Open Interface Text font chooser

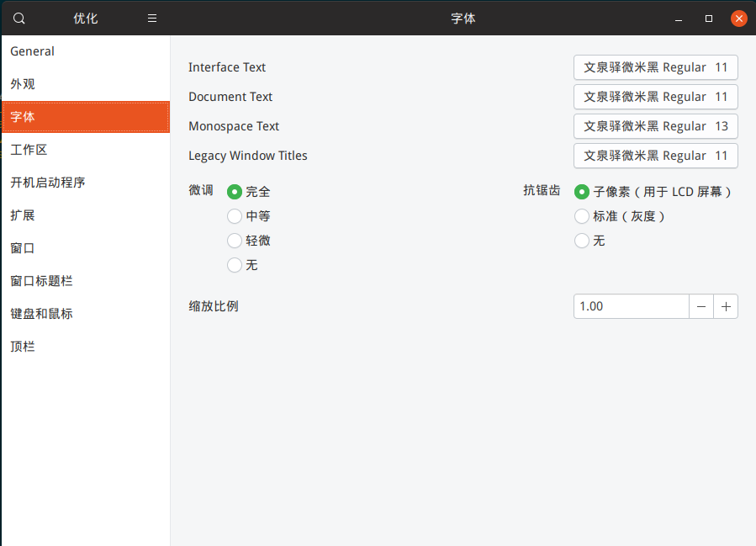[656, 67]
